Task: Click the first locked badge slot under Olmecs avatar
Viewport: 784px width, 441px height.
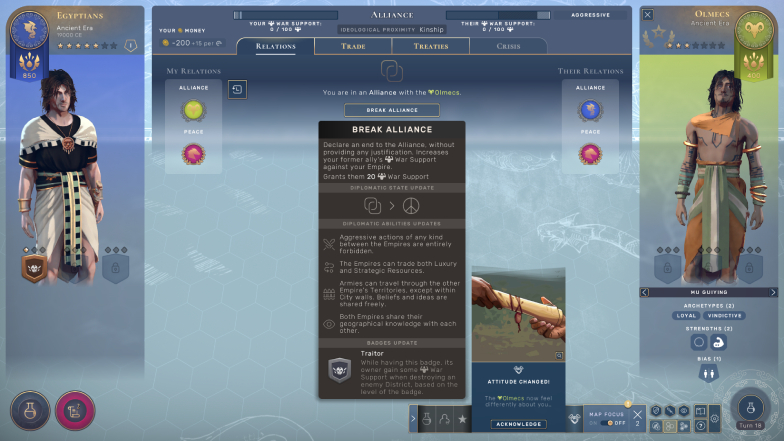Action: 668,268
